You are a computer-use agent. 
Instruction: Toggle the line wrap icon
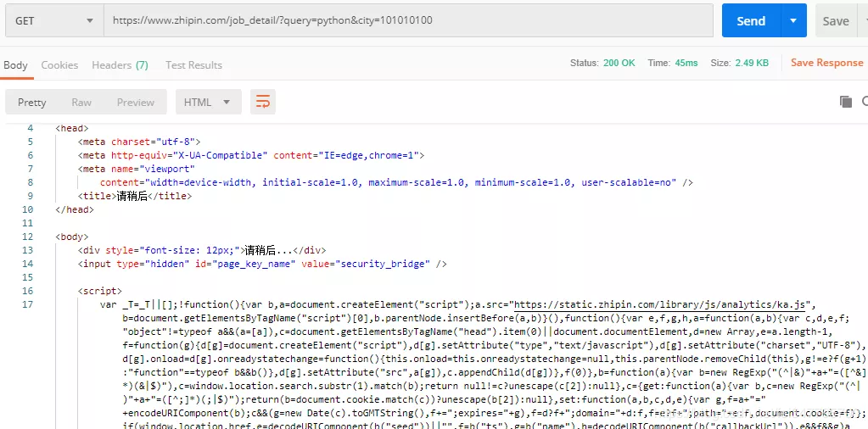click(x=263, y=102)
